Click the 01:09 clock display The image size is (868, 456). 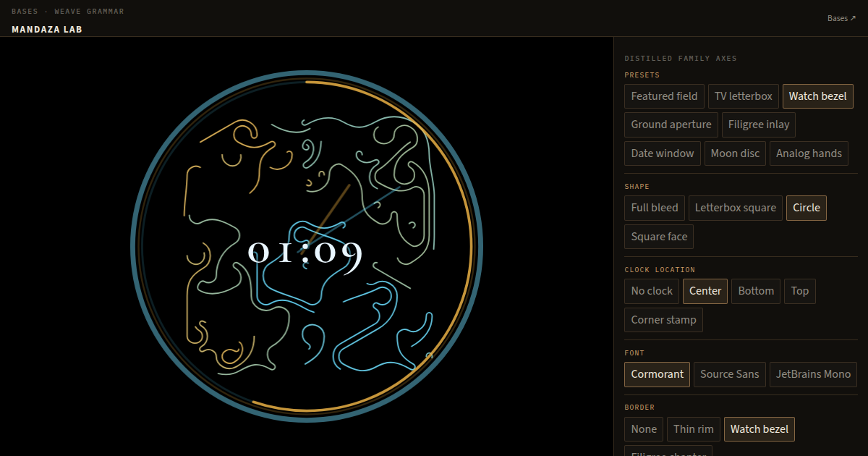pyautogui.click(x=305, y=253)
